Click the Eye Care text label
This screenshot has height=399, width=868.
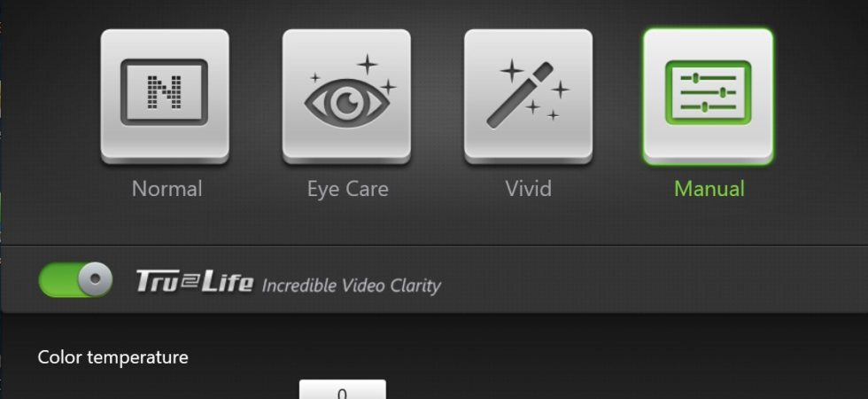(347, 189)
